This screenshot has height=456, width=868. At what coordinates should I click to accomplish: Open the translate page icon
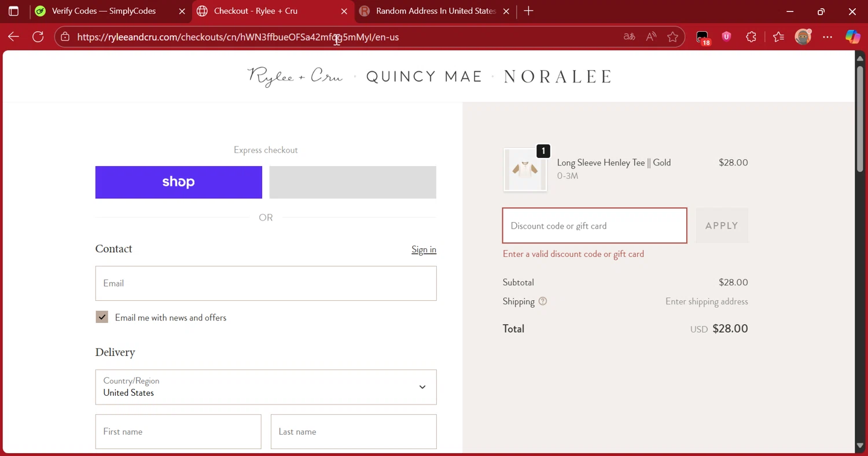click(x=629, y=37)
